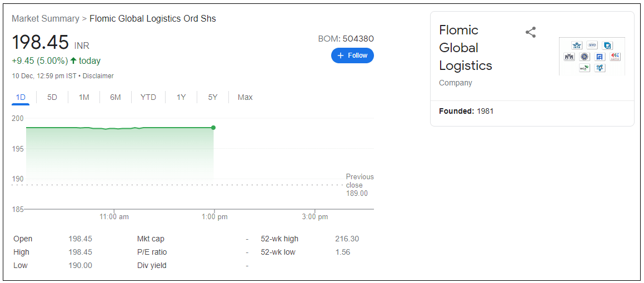Click the Flomic Global Logistics Ord Shs breadcrumb
This screenshot has width=644, height=283.
[153, 18]
